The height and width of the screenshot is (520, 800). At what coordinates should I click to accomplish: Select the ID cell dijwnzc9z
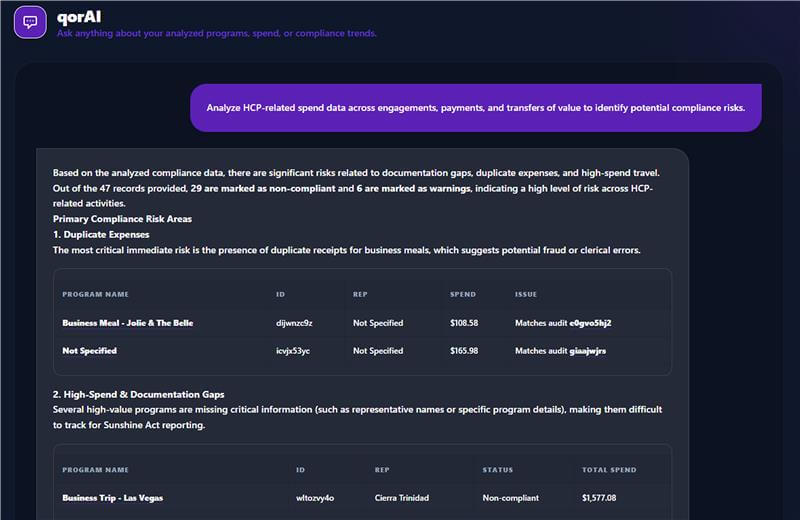[x=295, y=323]
